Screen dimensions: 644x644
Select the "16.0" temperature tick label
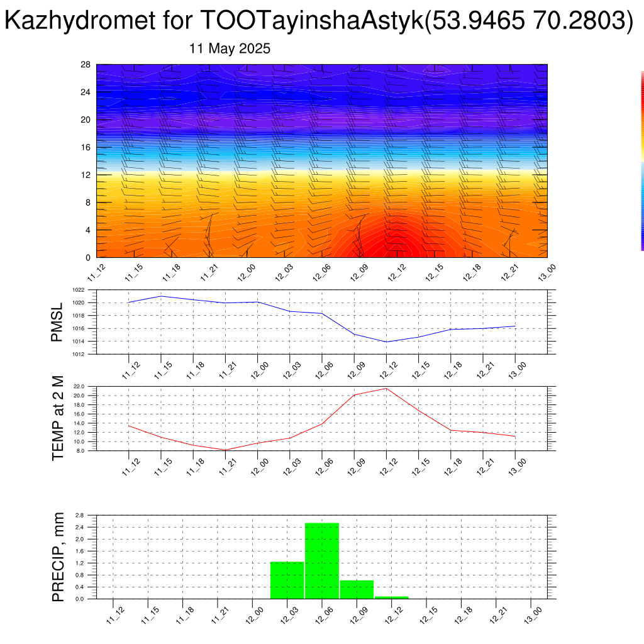tap(79, 414)
